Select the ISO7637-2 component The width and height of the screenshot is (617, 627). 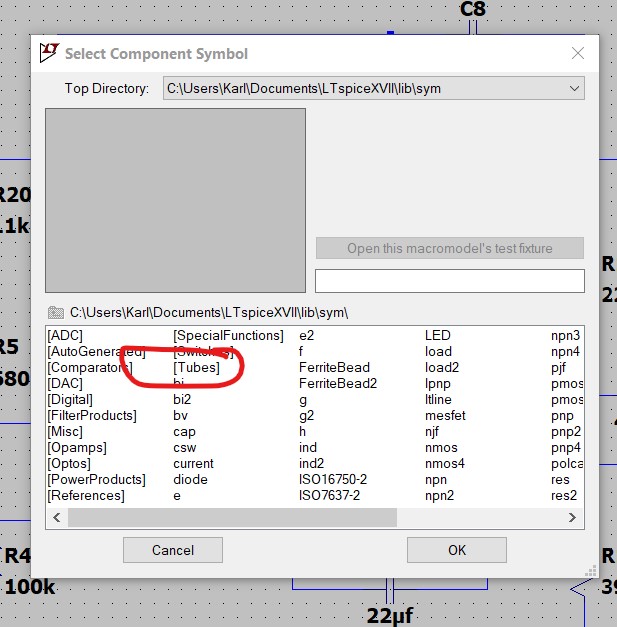coord(329,495)
